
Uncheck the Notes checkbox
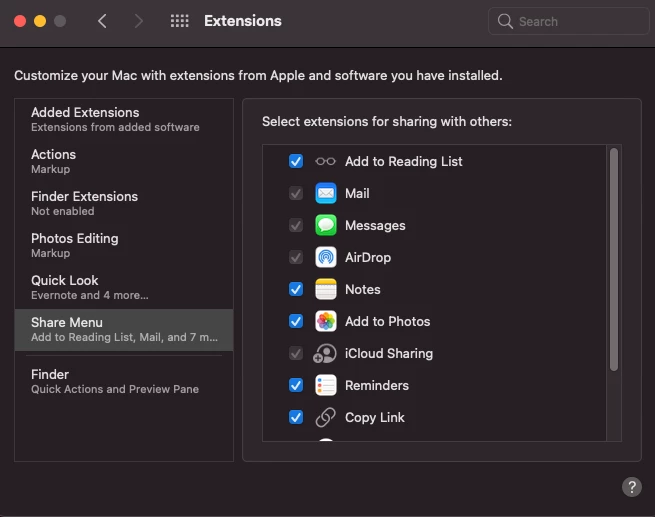click(x=296, y=289)
